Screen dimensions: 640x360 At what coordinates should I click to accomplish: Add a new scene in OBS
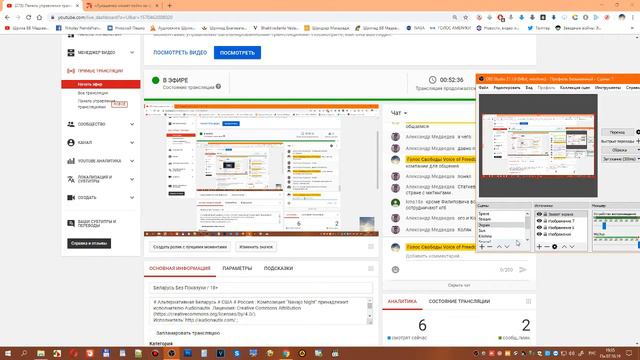click(482, 247)
